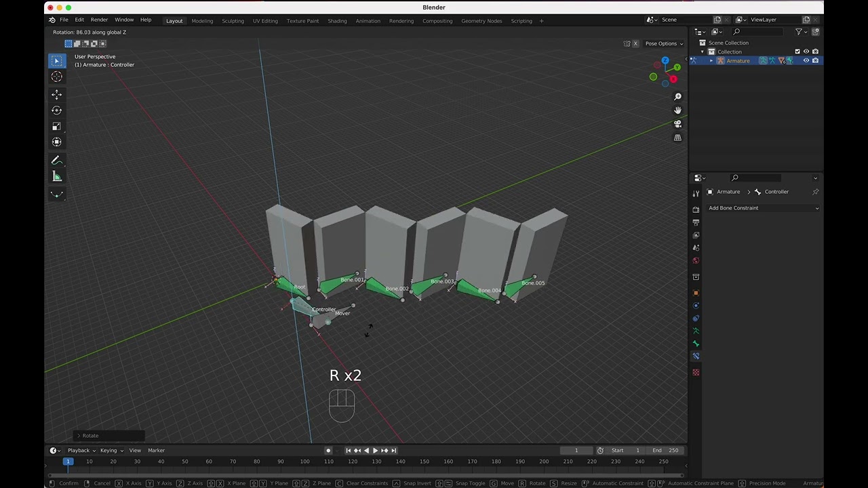This screenshot has height=488, width=868.
Task: Play the animation forward
Action: [x=375, y=451]
